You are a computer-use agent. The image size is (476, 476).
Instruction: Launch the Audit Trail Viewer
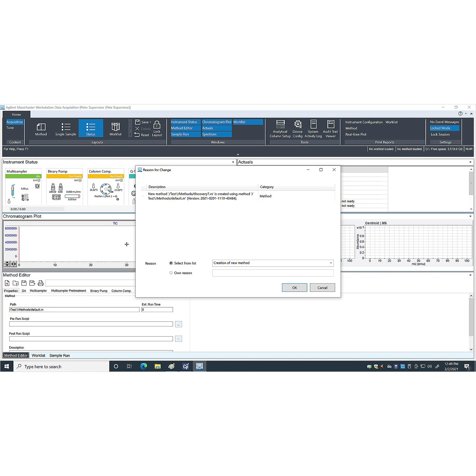click(x=331, y=124)
